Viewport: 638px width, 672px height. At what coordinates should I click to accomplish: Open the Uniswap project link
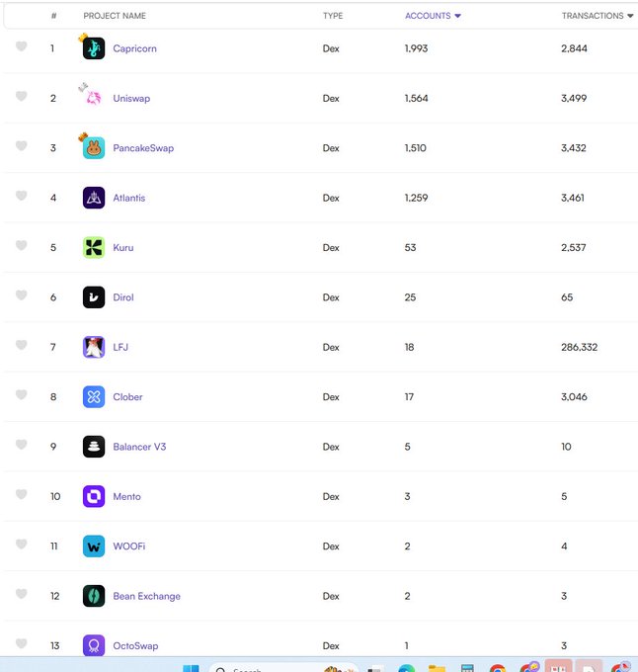coord(131,98)
